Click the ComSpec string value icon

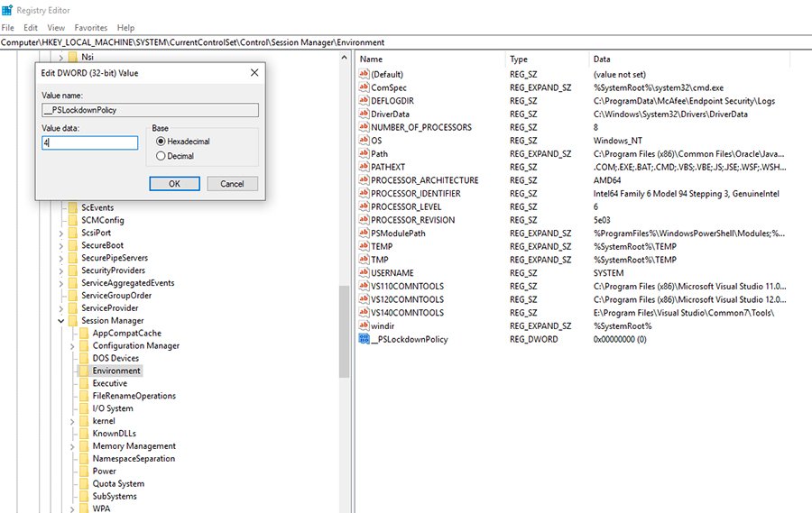tap(364, 87)
